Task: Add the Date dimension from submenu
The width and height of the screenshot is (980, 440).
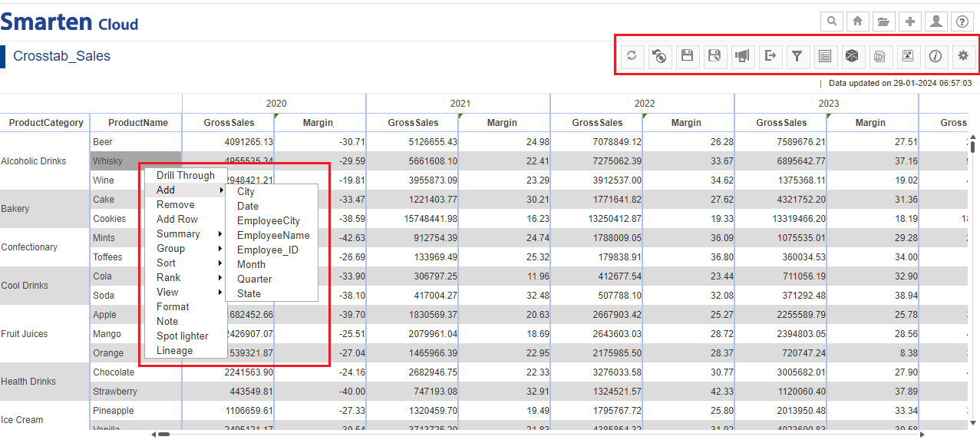Action: [x=272, y=206]
